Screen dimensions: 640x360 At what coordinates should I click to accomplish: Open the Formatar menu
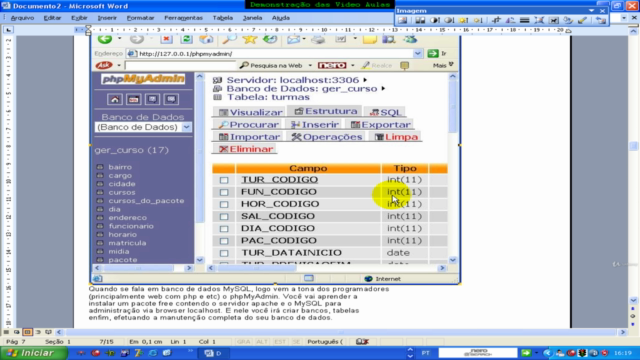140,18
